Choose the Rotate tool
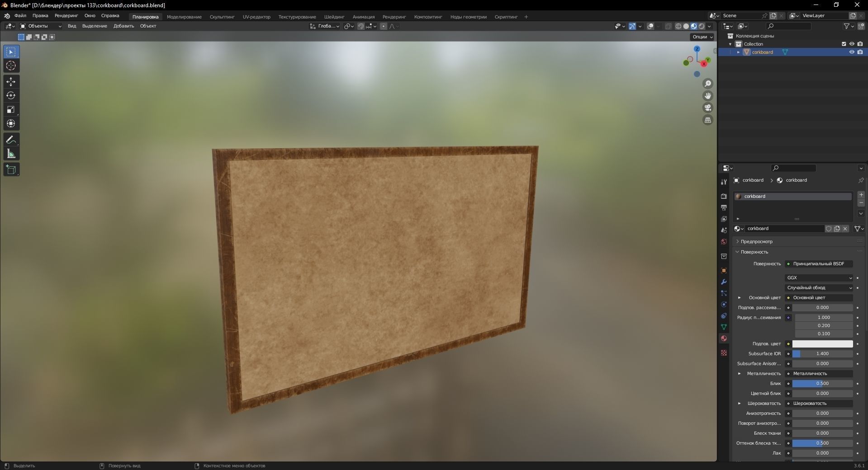Screen dimensions: 868x470 click(11, 96)
